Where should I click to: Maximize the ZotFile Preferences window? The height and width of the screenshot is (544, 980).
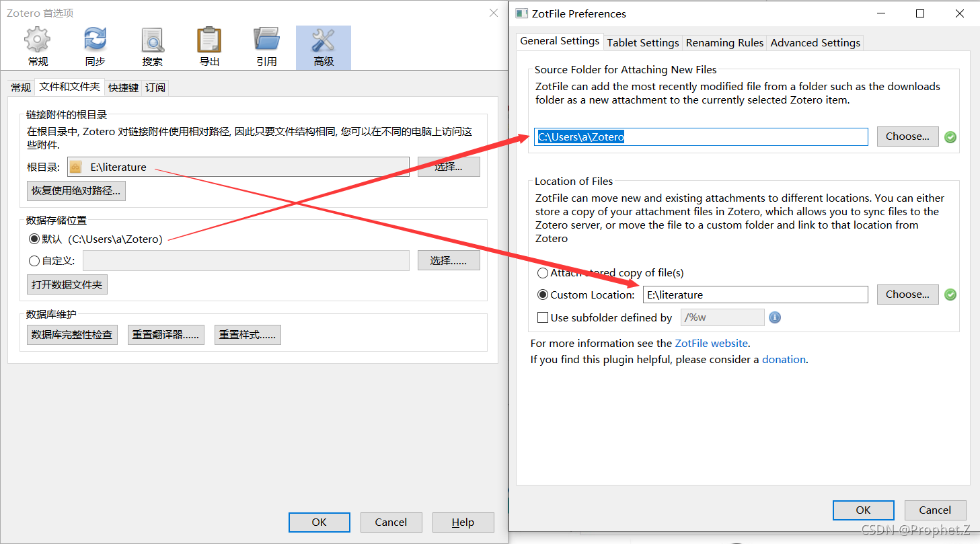click(x=920, y=13)
